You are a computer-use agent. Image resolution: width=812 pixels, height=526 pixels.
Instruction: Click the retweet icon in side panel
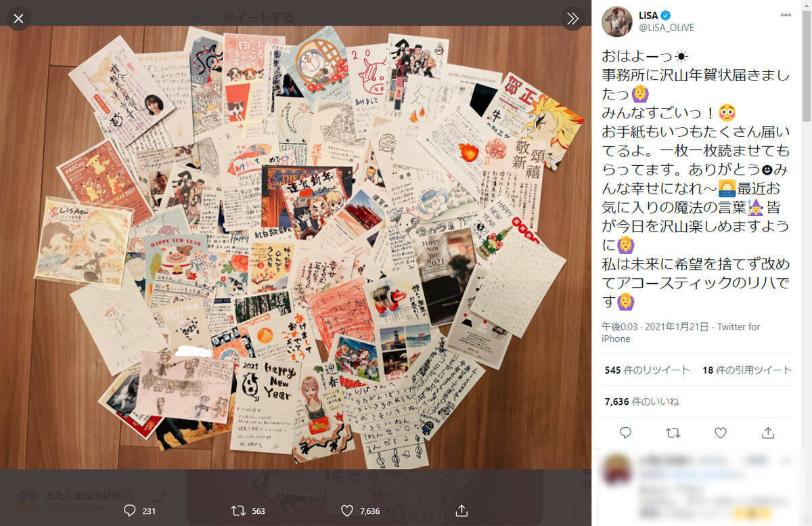pyautogui.click(x=673, y=432)
